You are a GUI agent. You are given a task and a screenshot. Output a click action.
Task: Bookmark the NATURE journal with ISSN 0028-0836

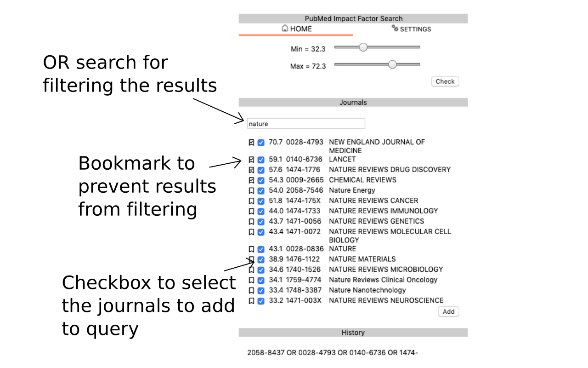(251, 249)
